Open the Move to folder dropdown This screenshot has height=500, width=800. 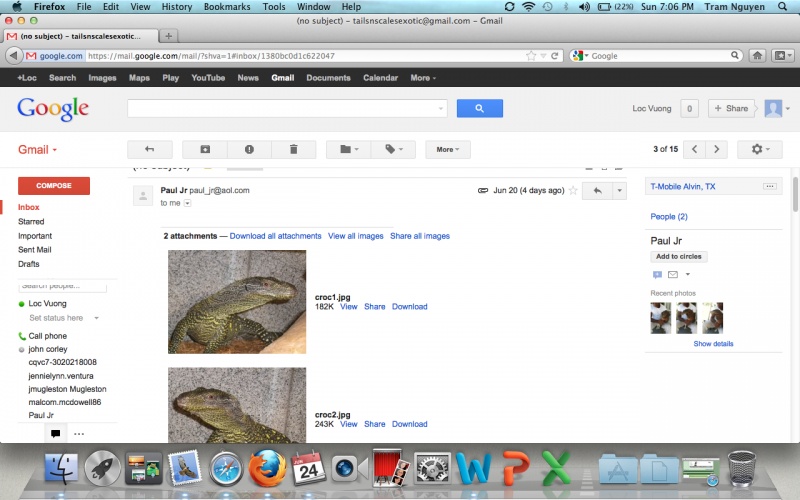[x=349, y=149]
